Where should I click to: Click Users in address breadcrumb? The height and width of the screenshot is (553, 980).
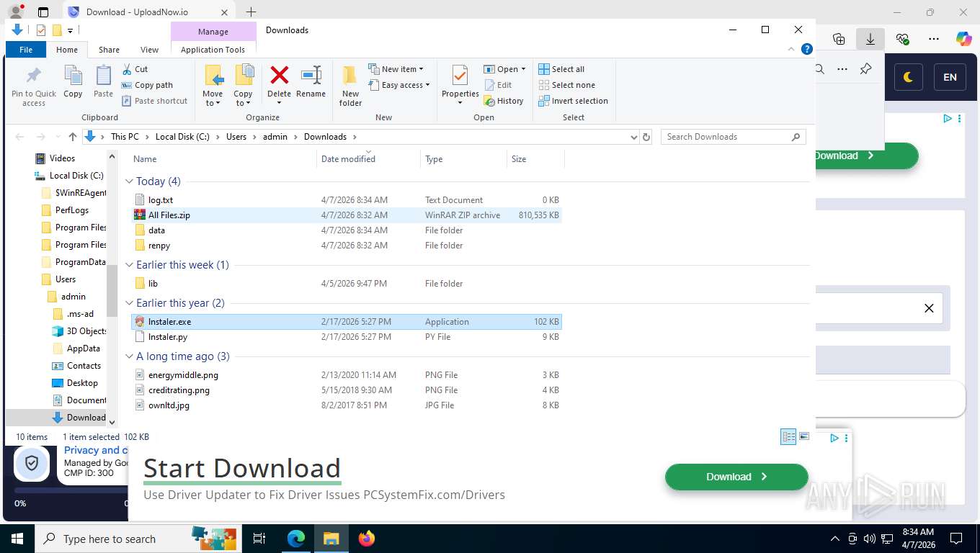236,137
